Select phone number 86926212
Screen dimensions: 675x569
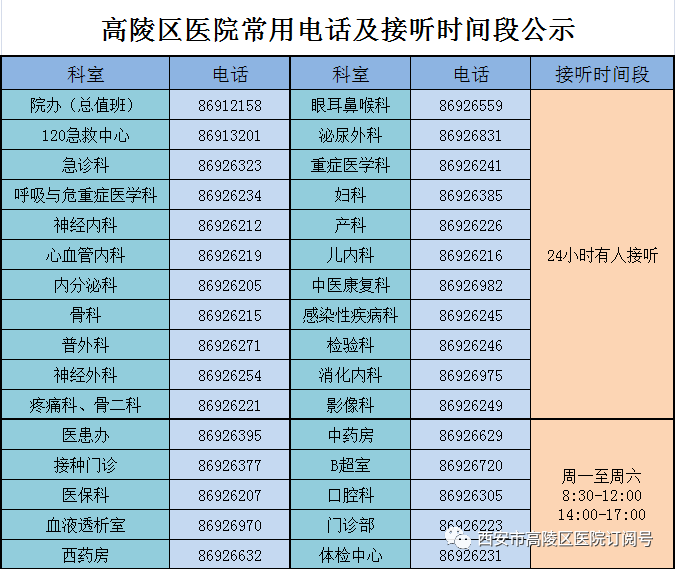coord(230,226)
